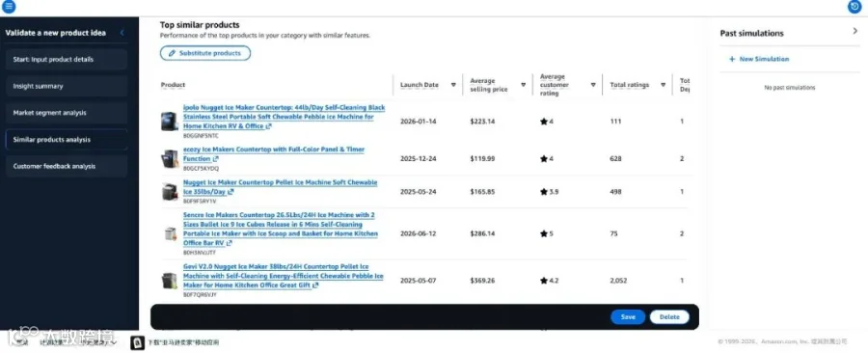Click external link icon after 35lbs/Day

tap(231, 192)
